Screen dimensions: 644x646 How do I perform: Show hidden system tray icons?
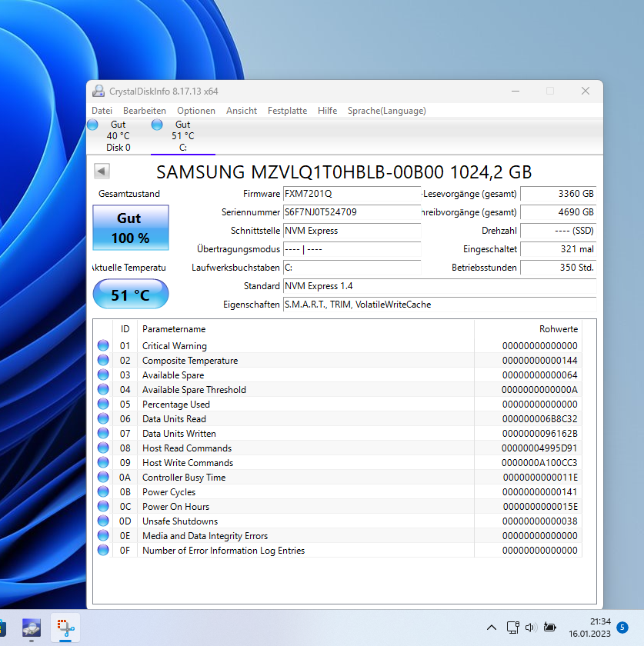click(492, 628)
